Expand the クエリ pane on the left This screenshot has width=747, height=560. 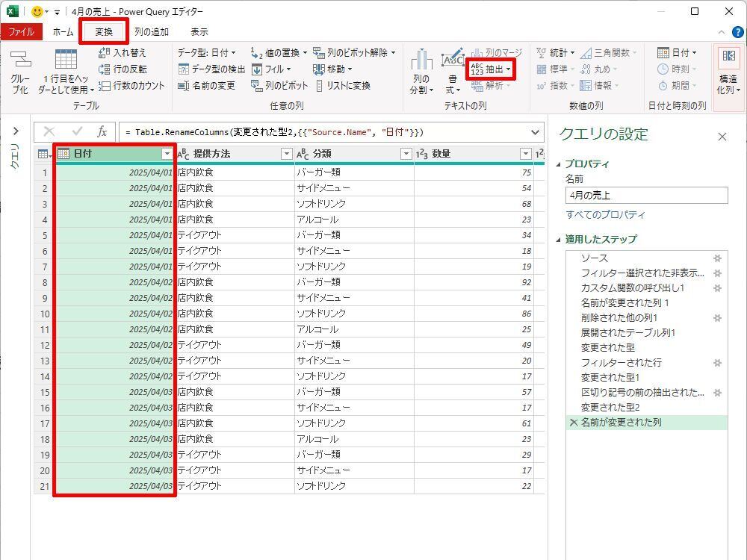pos(15,131)
